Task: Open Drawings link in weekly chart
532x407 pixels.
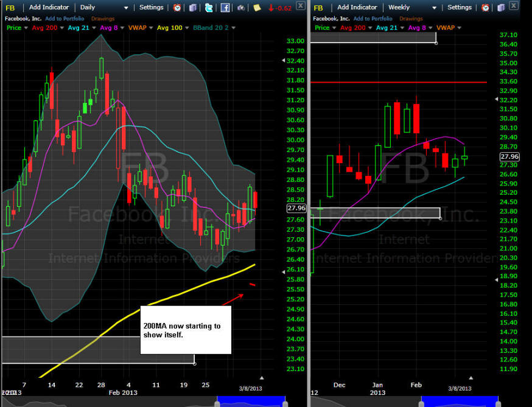Action: tap(411, 18)
